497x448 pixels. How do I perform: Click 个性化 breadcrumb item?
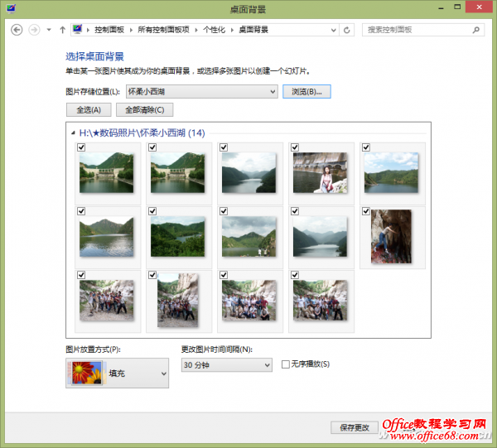pos(214,30)
